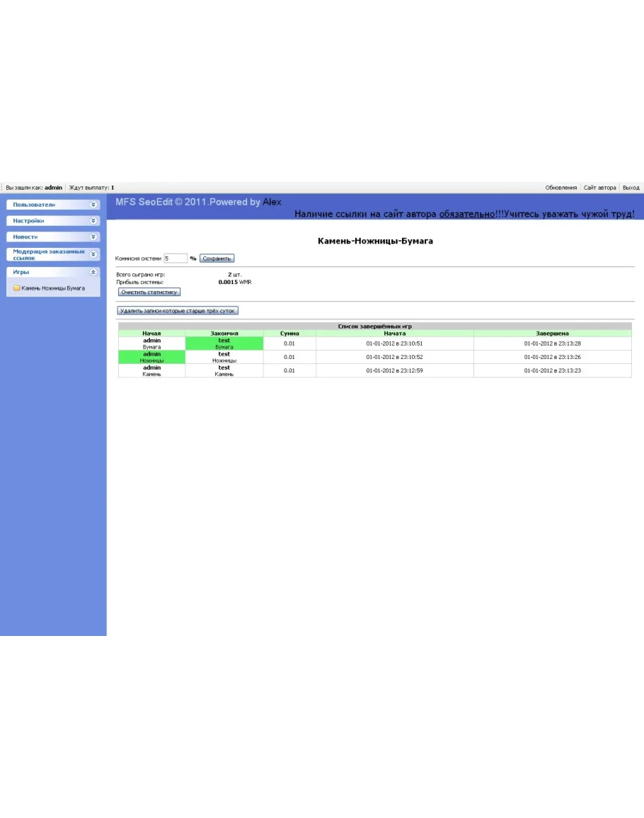This screenshot has height=818, width=644.
Task: Expand the Новости panel chevron
Action: [x=93, y=237]
